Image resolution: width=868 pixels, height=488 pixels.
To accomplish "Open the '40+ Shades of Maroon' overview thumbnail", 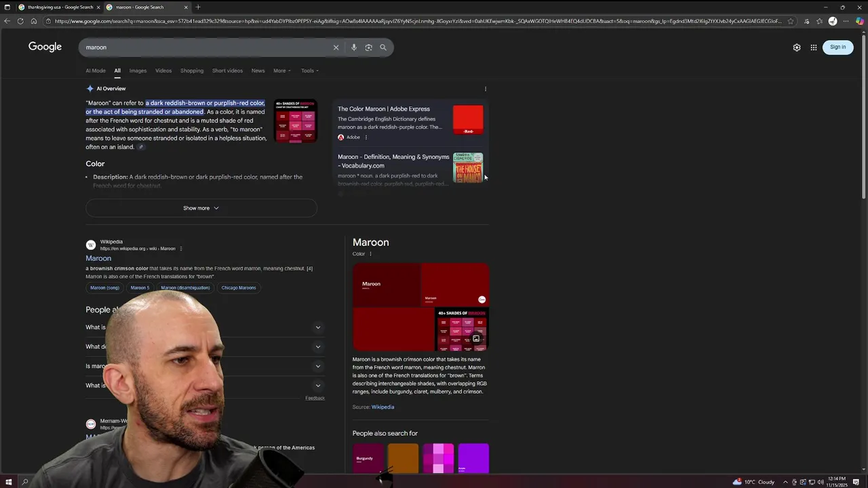I will (x=296, y=121).
